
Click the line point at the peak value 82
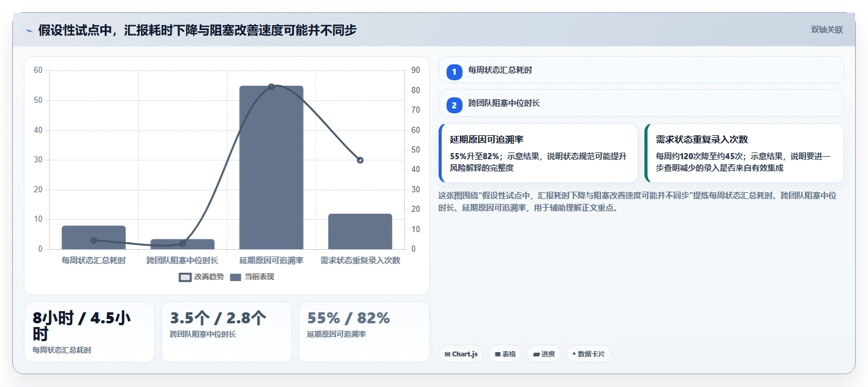[x=271, y=86]
